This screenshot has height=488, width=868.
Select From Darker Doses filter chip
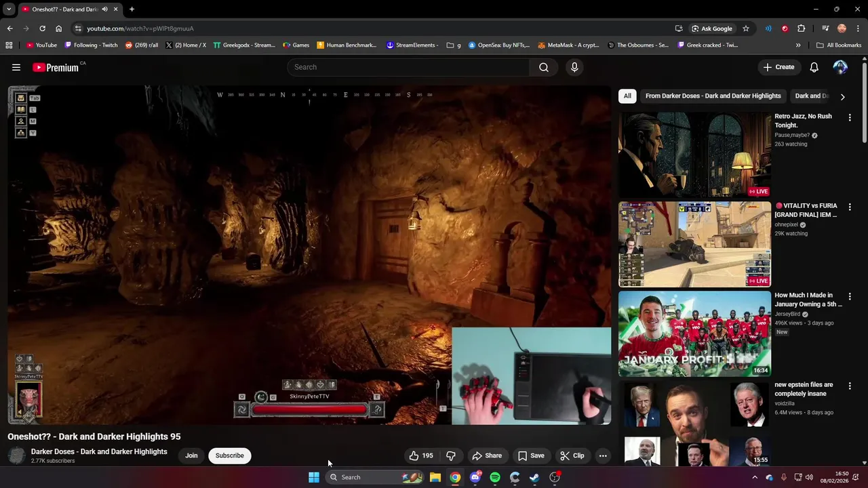pyautogui.click(x=713, y=96)
